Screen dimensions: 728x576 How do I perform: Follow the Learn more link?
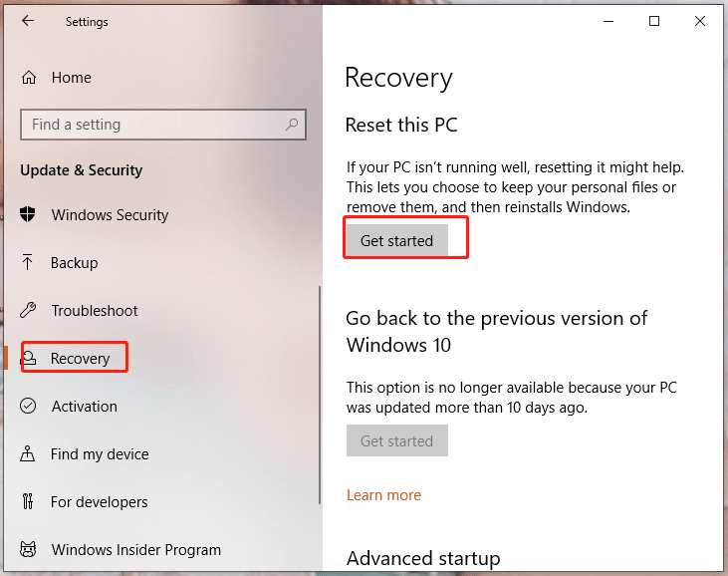[384, 495]
